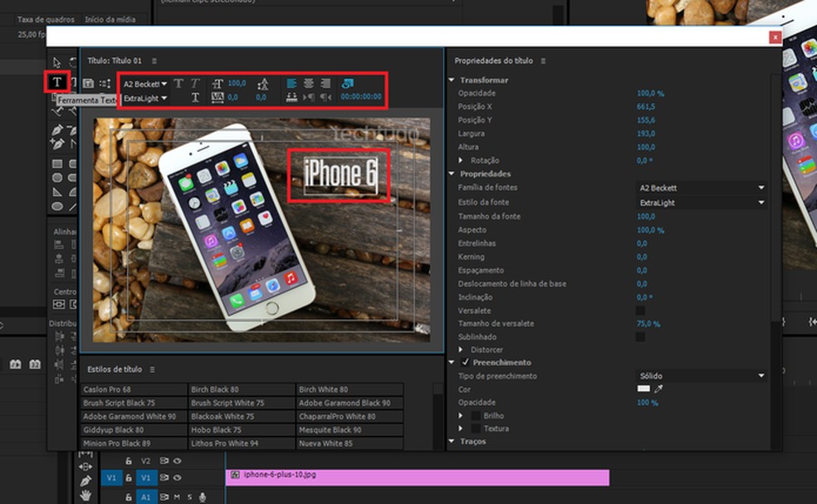Open the Estilos de título panel menu
The image size is (817, 504).
point(153,369)
